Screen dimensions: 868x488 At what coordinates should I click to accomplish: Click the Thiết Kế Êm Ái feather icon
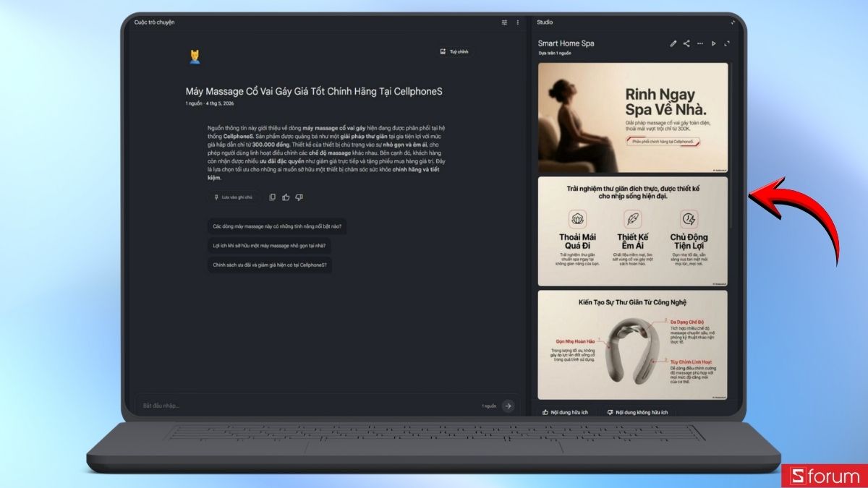coord(633,219)
